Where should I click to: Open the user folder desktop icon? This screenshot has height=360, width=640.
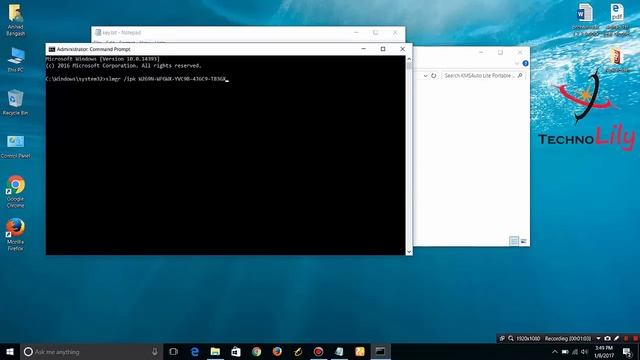coord(16,20)
